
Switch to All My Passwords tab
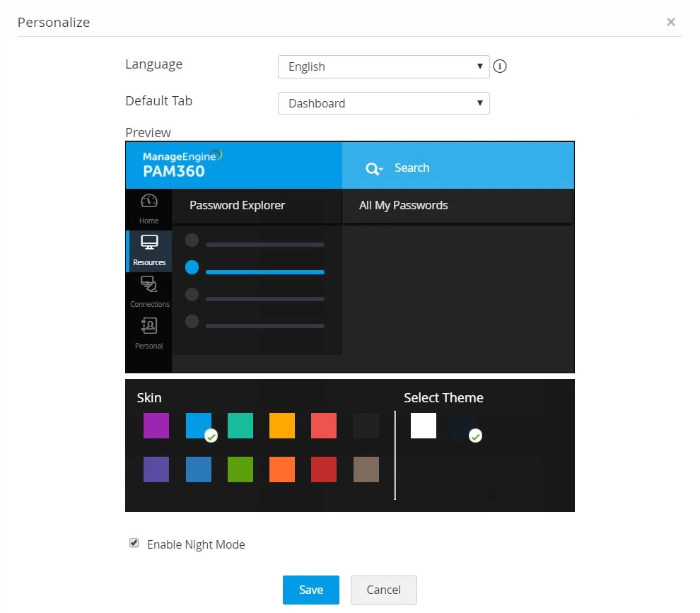pos(403,205)
